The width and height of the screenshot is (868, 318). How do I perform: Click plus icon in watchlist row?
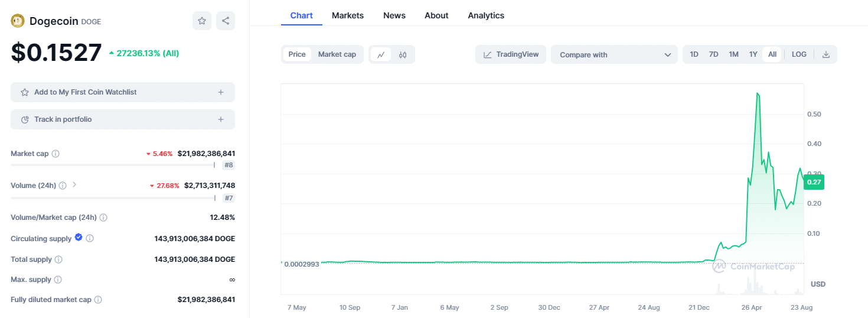point(221,92)
